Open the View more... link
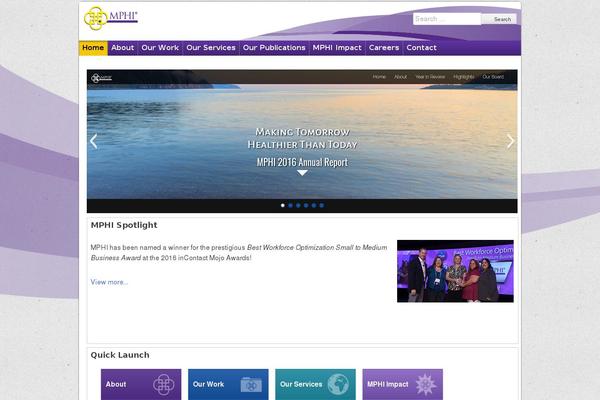600x400 pixels. point(109,282)
